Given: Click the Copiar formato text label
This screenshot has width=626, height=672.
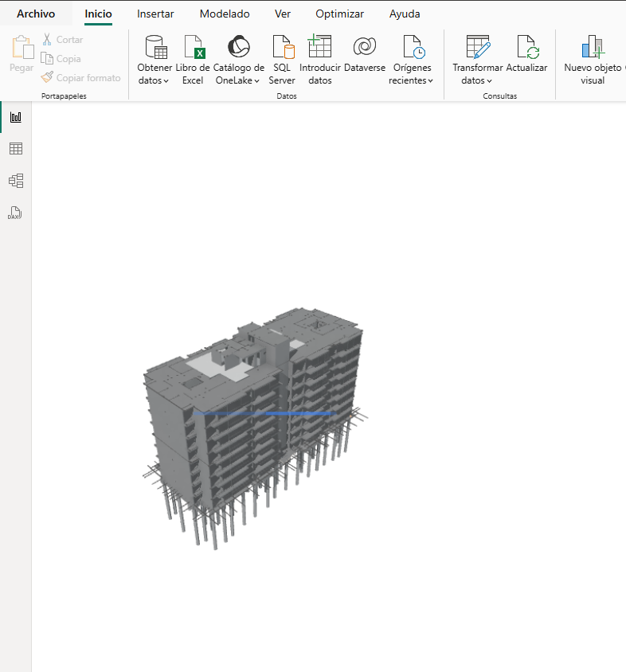Looking at the screenshot, I should pyautogui.click(x=88, y=77).
